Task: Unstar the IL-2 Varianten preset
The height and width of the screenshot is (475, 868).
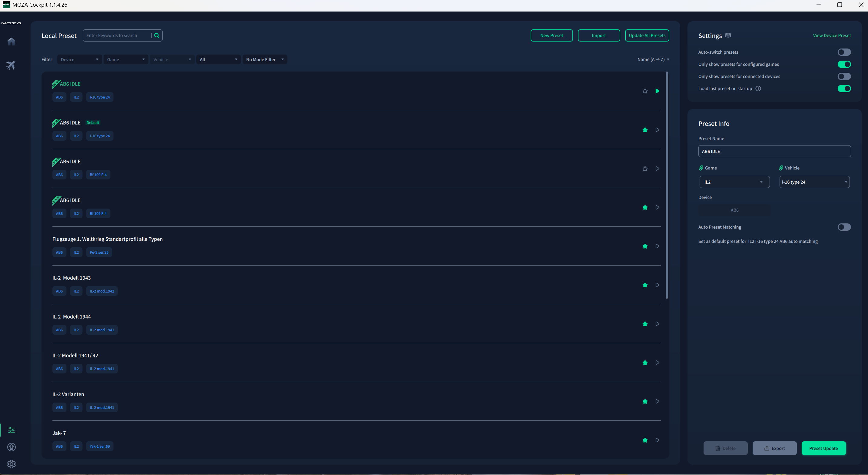Action: pyautogui.click(x=645, y=401)
